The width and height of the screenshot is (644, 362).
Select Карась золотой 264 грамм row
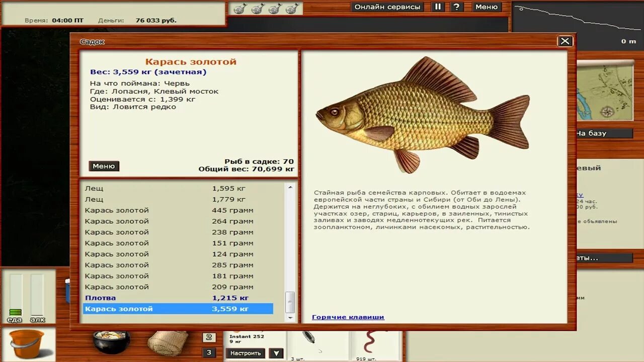pyautogui.click(x=178, y=221)
